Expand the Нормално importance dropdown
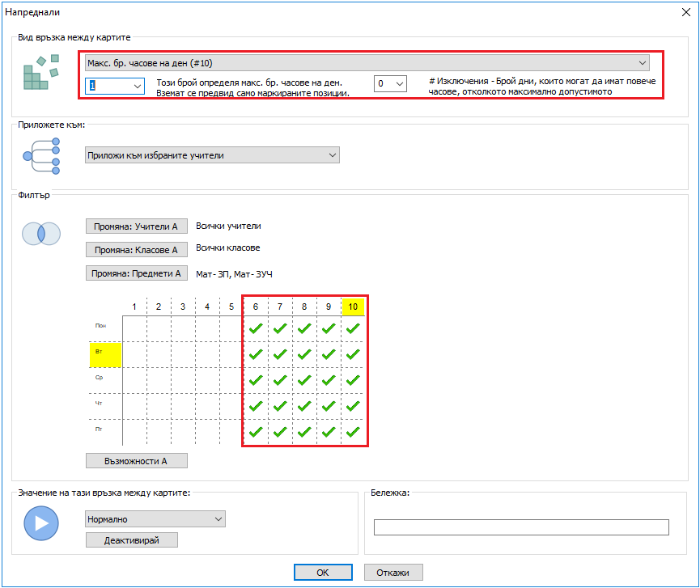 [155, 519]
